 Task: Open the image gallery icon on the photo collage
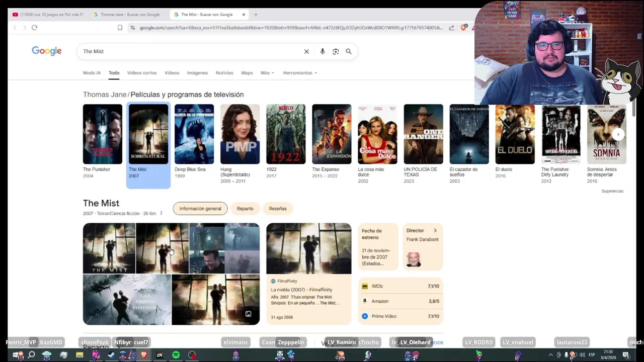pos(248,314)
